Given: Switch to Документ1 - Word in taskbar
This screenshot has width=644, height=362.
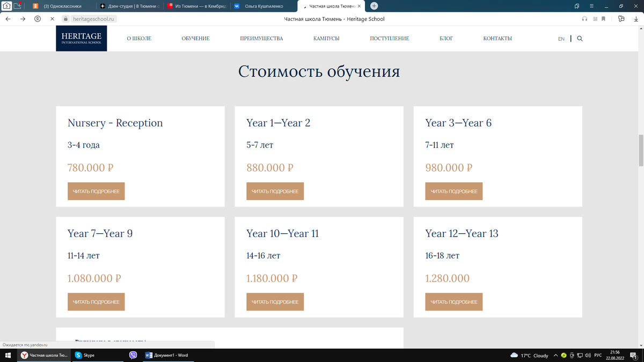Looking at the screenshot, I should tap(169, 355).
